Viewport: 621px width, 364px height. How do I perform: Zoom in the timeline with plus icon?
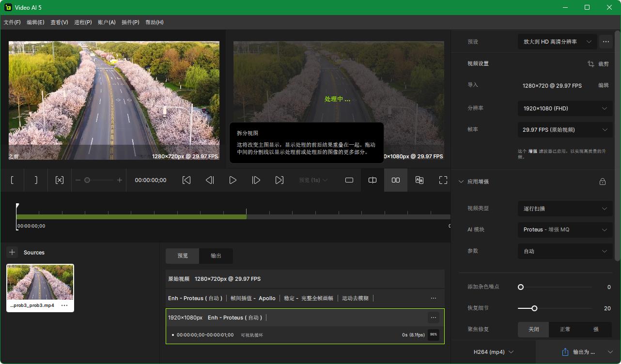(x=120, y=180)
